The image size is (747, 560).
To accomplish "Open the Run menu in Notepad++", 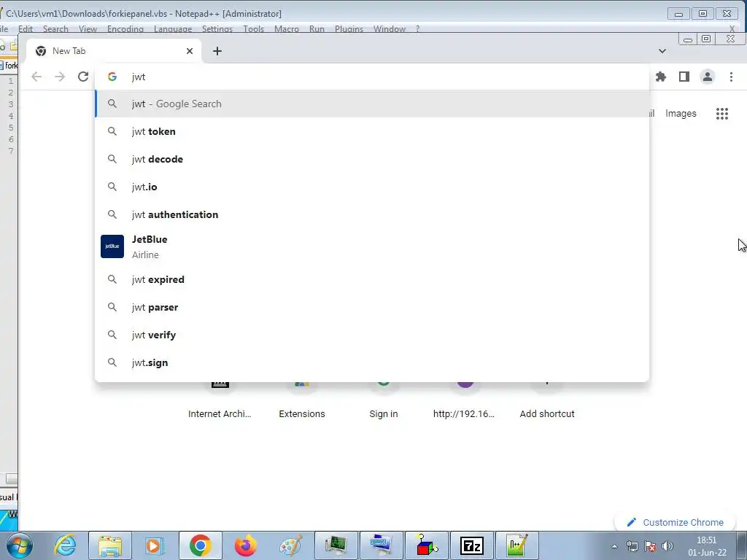I will pyautogui.click(x=317, y=29).
